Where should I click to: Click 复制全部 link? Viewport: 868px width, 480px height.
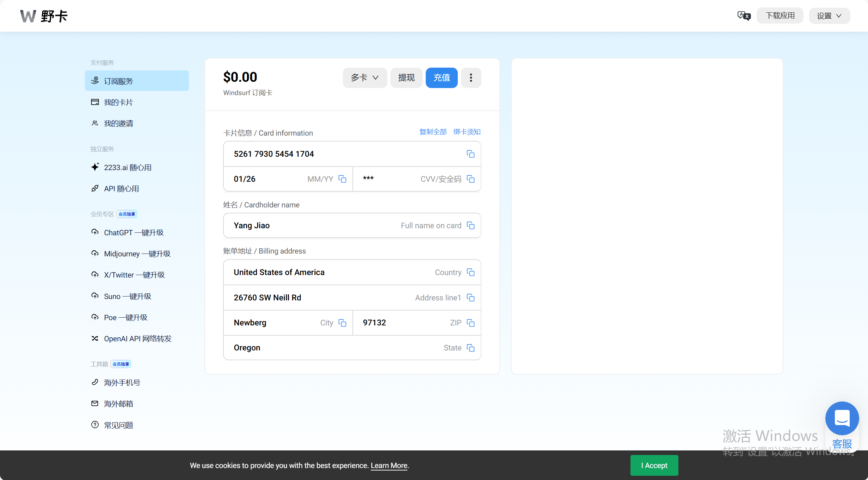pyautogui.click(x=433, y=132)
